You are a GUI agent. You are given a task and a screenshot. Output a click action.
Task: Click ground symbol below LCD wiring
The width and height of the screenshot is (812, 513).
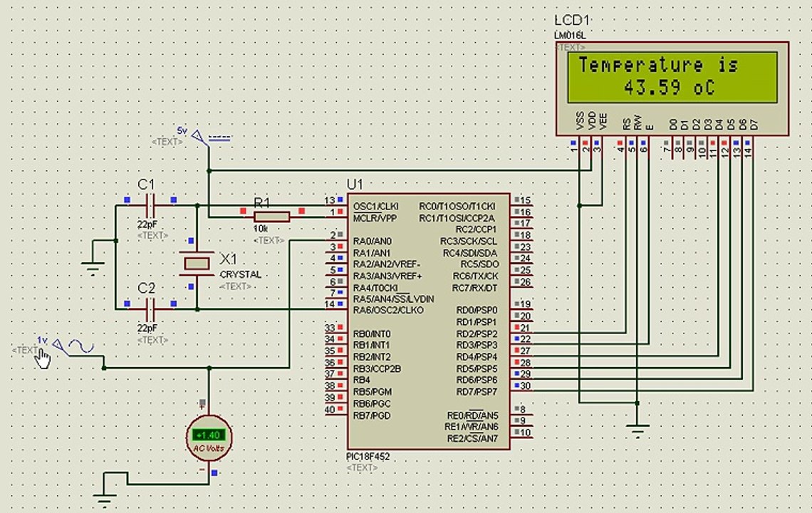(637, 431)
